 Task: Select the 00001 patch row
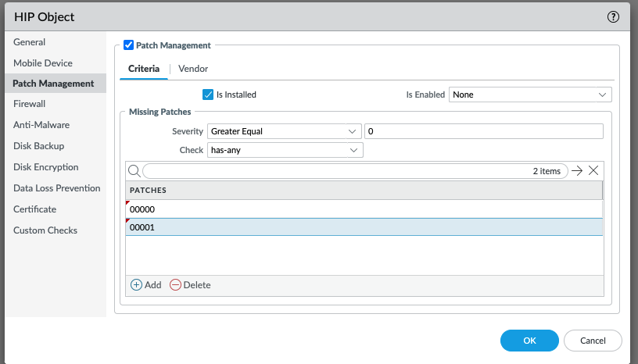coord(364,227)
